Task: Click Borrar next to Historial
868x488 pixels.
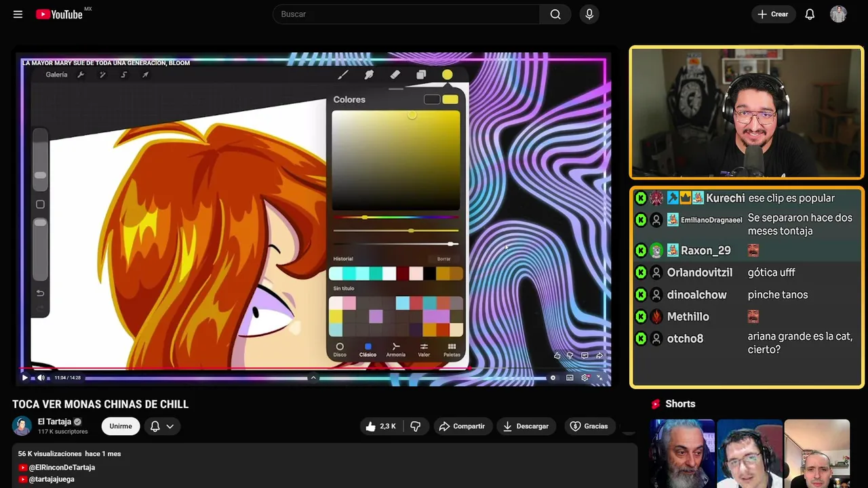Action: pos(443,259)
